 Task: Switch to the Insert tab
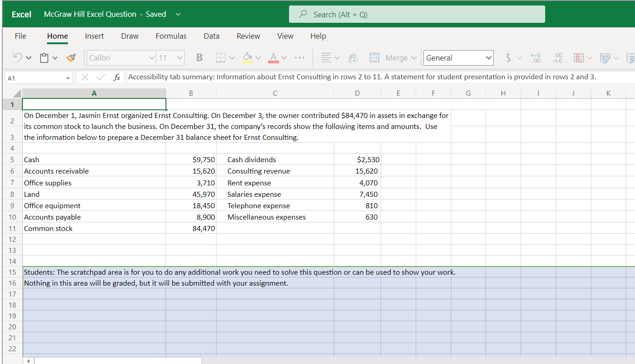94,36
